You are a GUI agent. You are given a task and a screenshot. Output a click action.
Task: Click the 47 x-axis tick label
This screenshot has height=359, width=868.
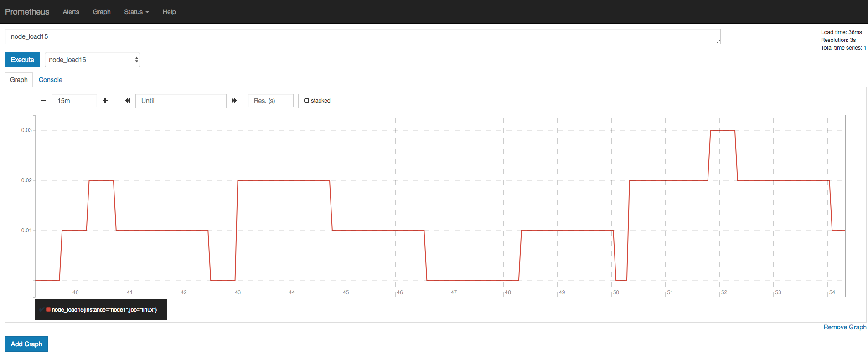tap(454, 292)
